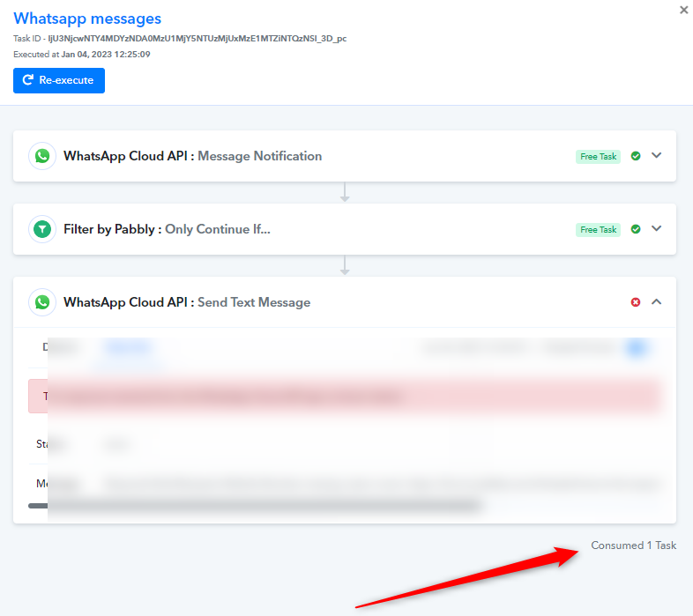Click the green Filter by Pabbly icon

point(42,229)
